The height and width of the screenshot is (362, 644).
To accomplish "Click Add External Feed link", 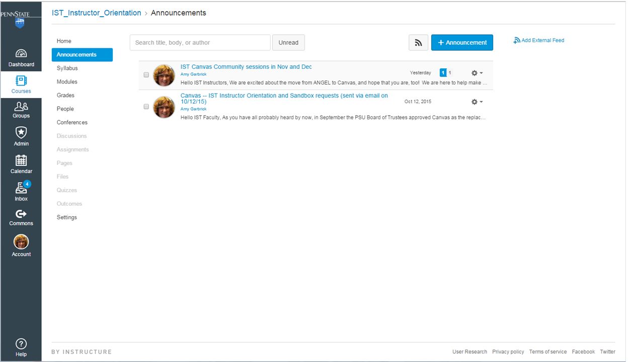I will (542, 40).
